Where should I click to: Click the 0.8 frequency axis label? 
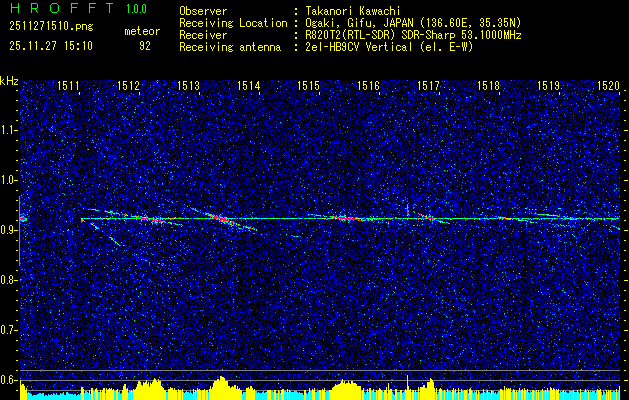(x=9, y=280)
